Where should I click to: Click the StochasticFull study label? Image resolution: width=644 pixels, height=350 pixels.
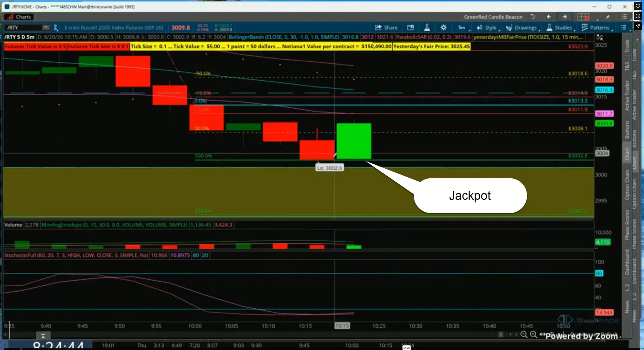76,255
